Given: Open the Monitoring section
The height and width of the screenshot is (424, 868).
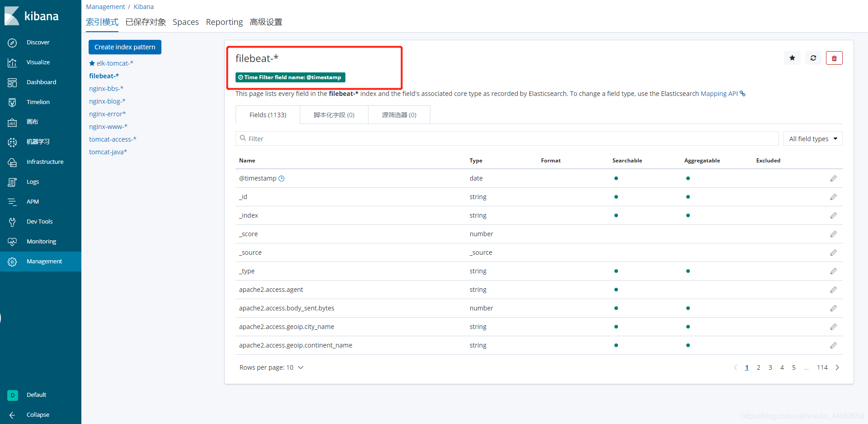Looking at the screenshot, I should 41,242.
